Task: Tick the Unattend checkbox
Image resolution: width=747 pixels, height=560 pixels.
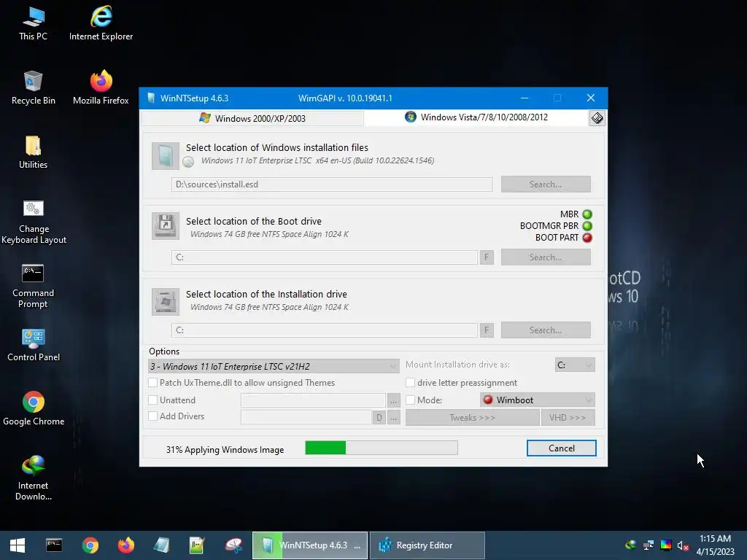Action: 153,400
